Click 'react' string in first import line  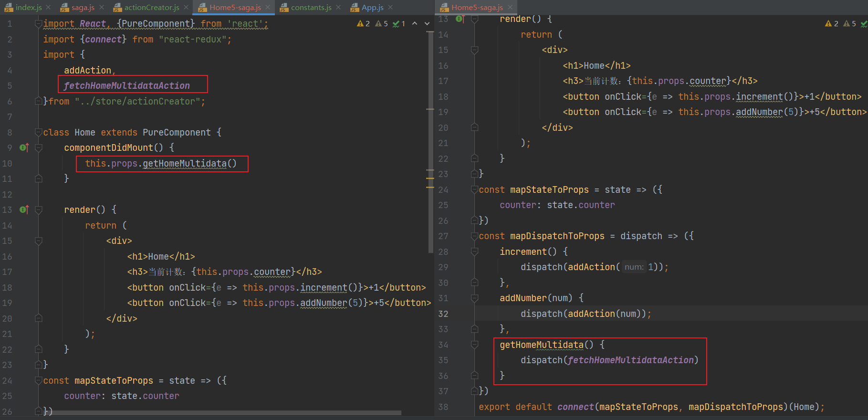[245, 24]
